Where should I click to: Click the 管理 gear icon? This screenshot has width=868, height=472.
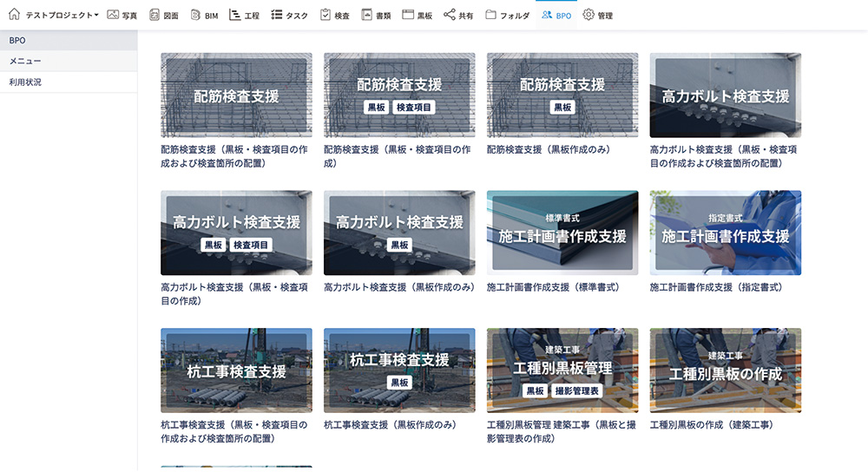point(589,15)
